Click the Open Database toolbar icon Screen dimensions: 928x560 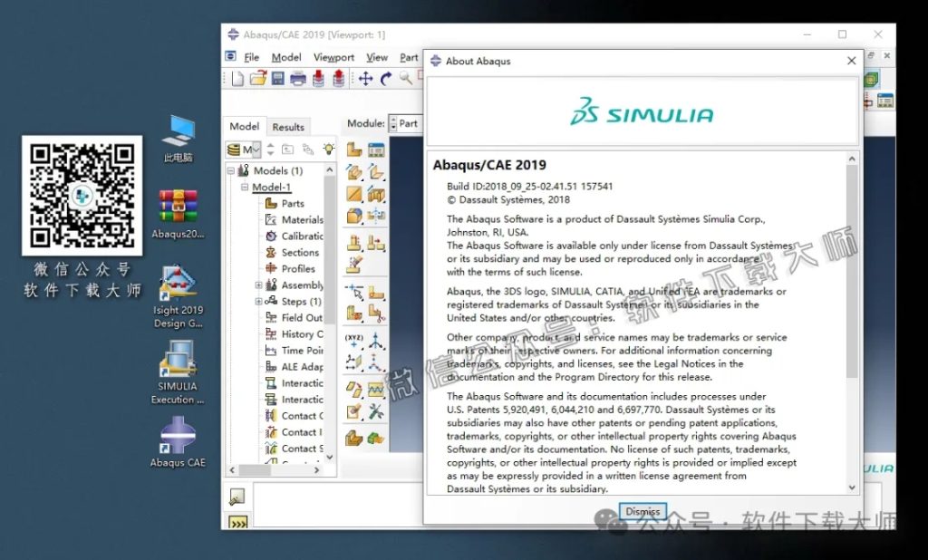click(260, 79)
